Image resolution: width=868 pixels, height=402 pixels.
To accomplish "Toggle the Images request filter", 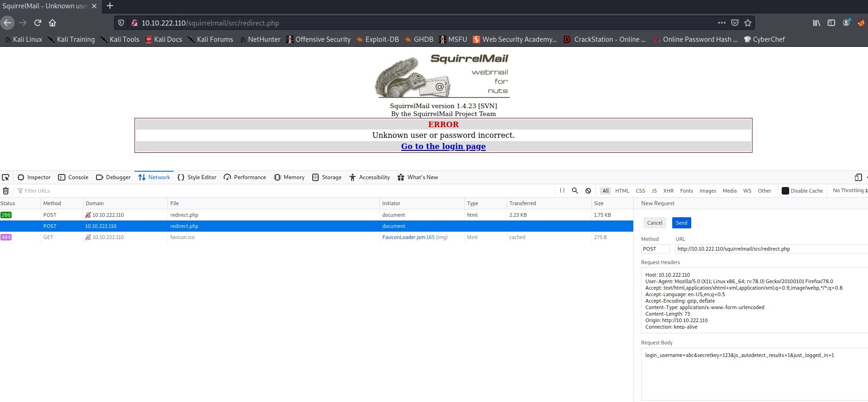I will pyautogui.click(x=707, y=191).
